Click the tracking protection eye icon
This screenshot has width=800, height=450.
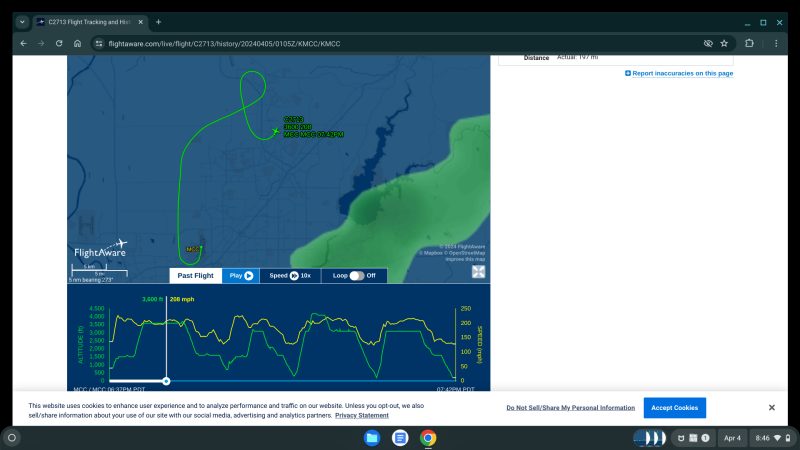click(708, 43)
